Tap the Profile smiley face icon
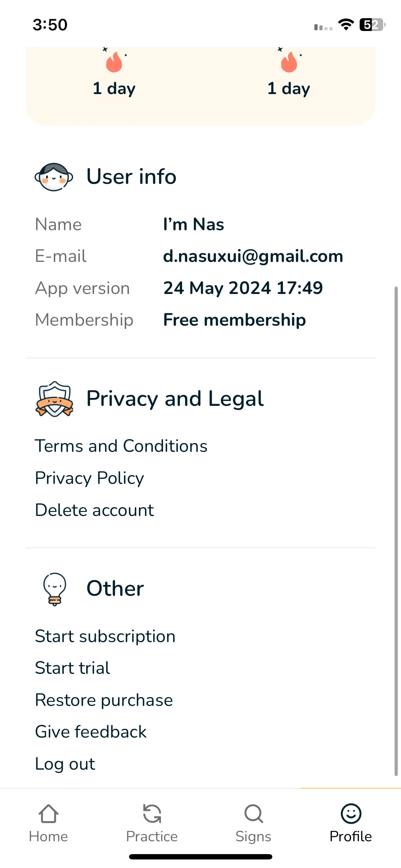 (351, 814)
